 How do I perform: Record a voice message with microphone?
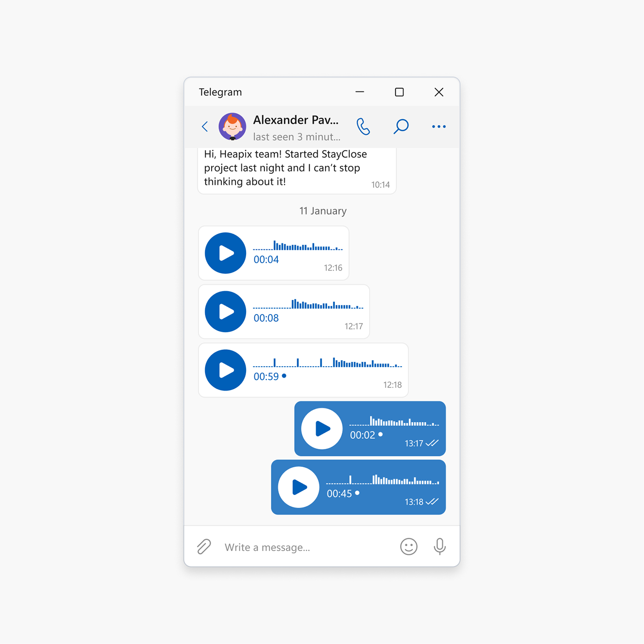pyautogui.click(x=440, y=546)
